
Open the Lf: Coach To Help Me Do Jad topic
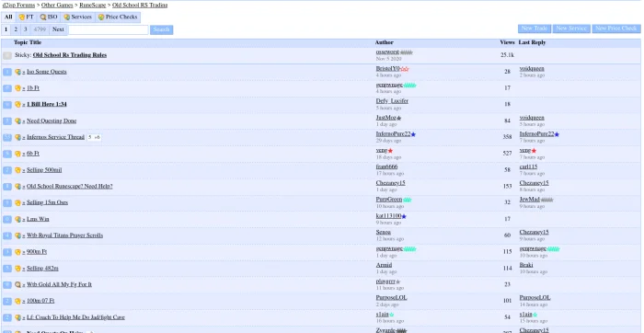click(75, 317)
